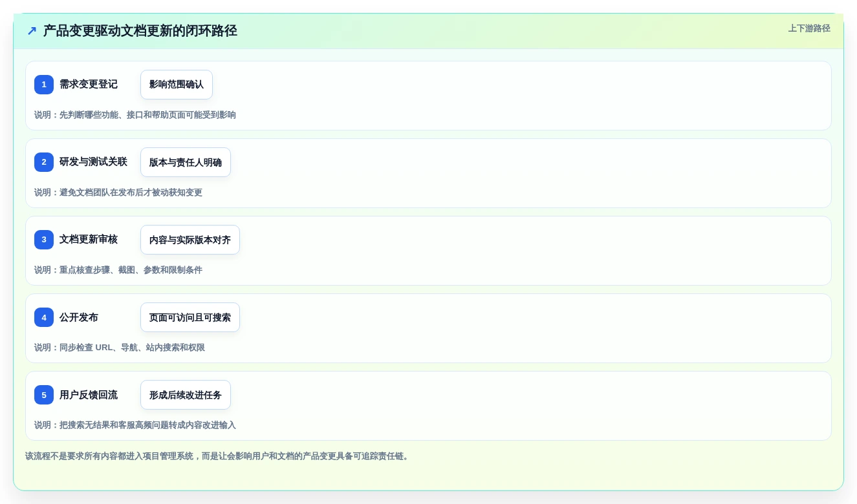Click the 上下游路径 label in header

[x=809, y=28]
